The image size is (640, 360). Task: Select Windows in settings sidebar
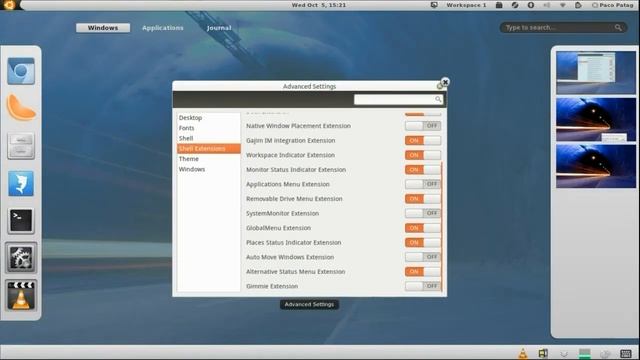pyautogui.click(x=192, y=169)
